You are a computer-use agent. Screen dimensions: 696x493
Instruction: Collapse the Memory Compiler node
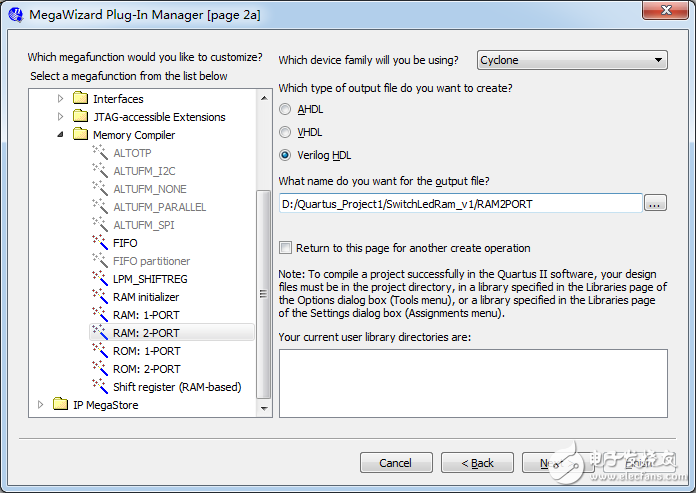point(60,134)
